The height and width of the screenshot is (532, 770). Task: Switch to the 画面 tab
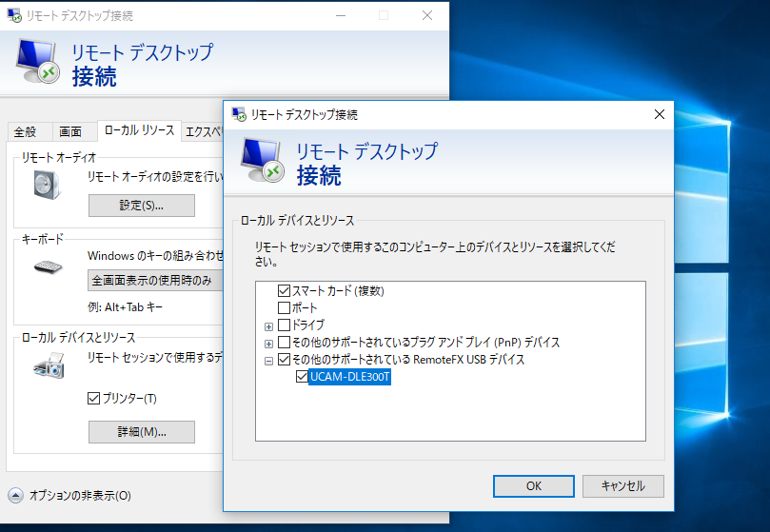tap(70, 131)
